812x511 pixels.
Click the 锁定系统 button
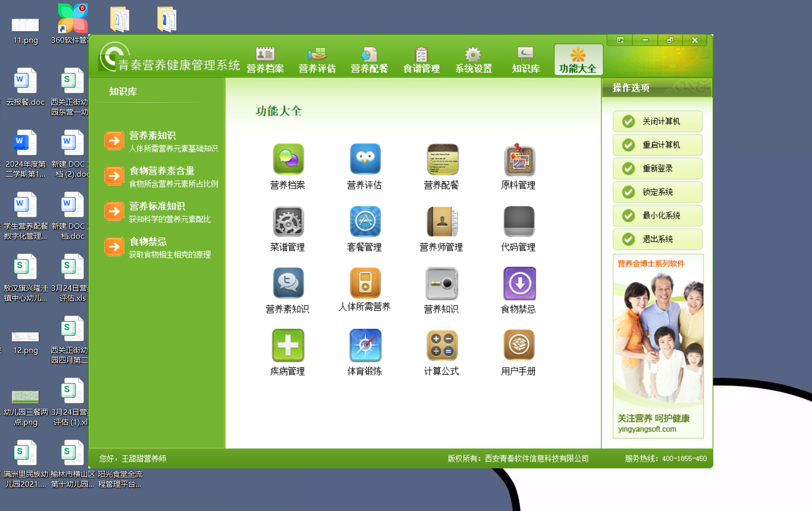pyautogui.click(x=658, y=192)
